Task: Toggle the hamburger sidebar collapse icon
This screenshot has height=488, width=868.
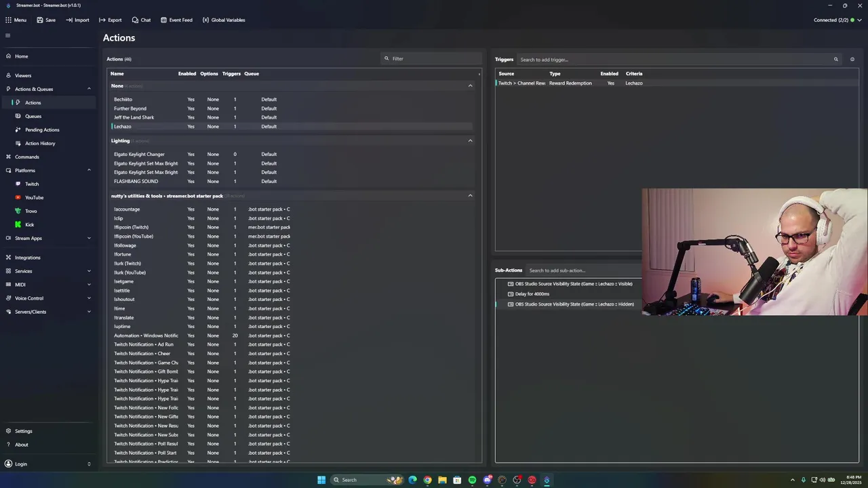Action: point(8,35)
